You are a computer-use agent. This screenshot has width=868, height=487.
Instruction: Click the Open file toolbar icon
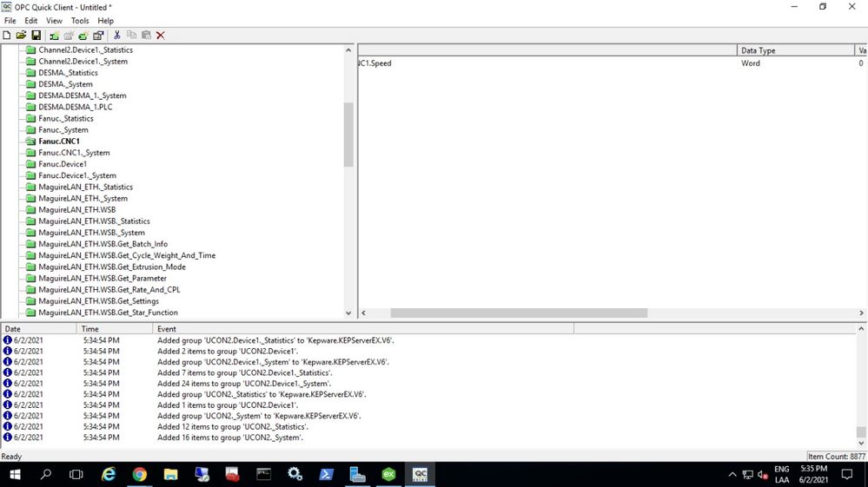[21, 36]
